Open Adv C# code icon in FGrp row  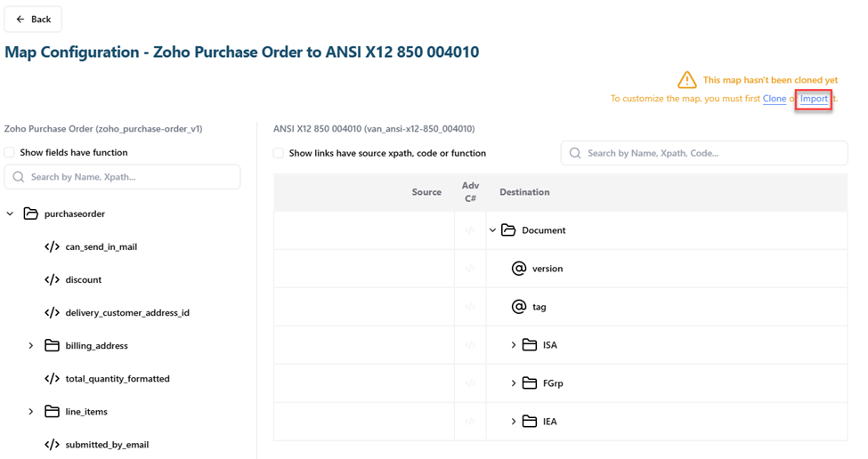(470, 383)
